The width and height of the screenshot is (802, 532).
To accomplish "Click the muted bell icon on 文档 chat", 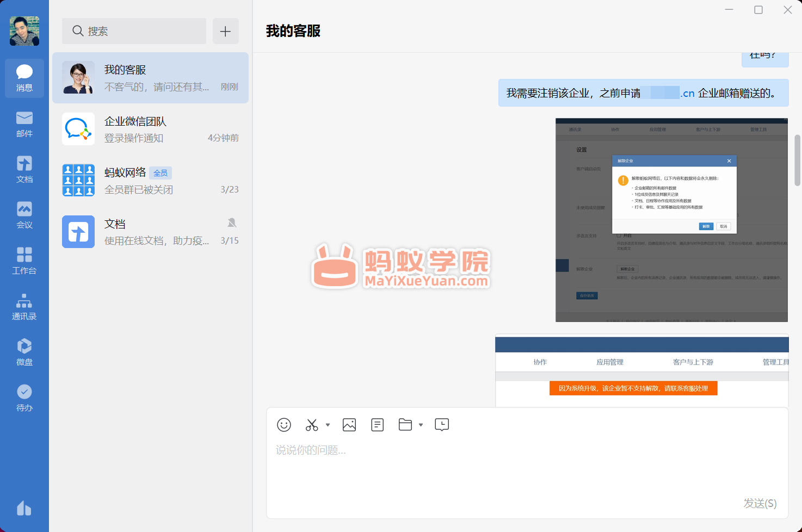I will [232, 222].
